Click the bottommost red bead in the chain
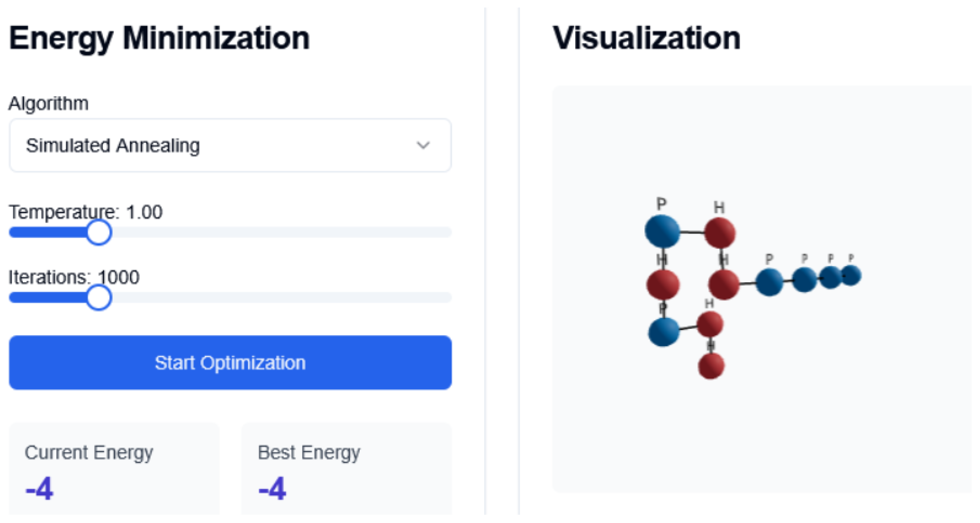 pyautogui.click(x=711, y=366)
